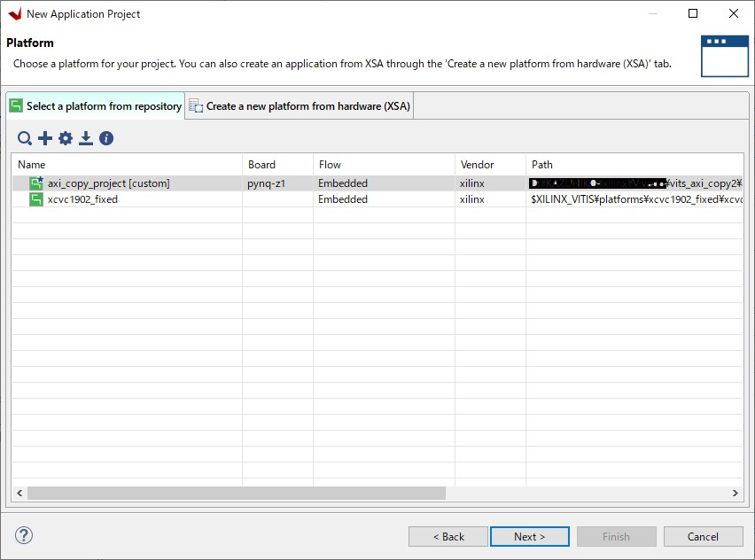Click the xcvc1902_fixed platform icon
The height and width of the screenshot is (560, 755).
point(36,199)
